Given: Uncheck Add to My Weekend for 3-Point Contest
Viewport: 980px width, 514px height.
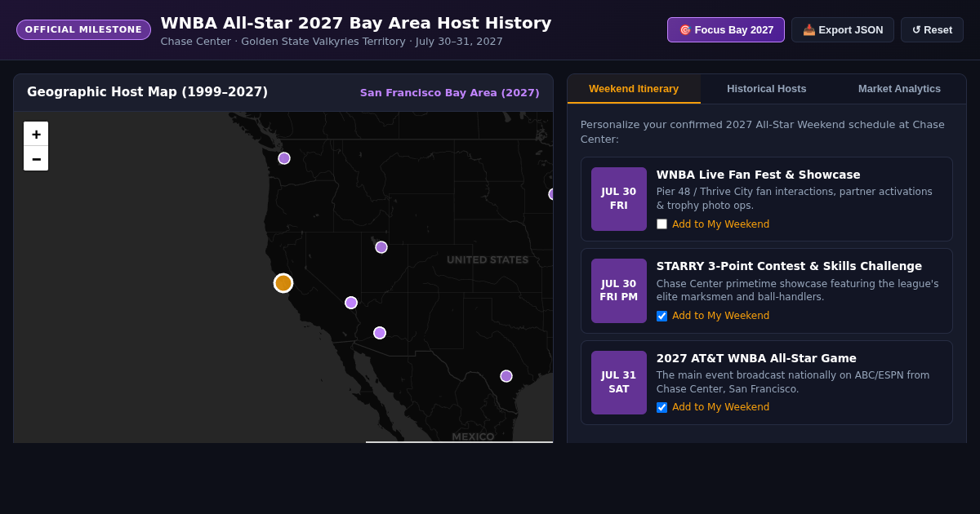Looking at the screenshot, I should (x=661, y=316).
